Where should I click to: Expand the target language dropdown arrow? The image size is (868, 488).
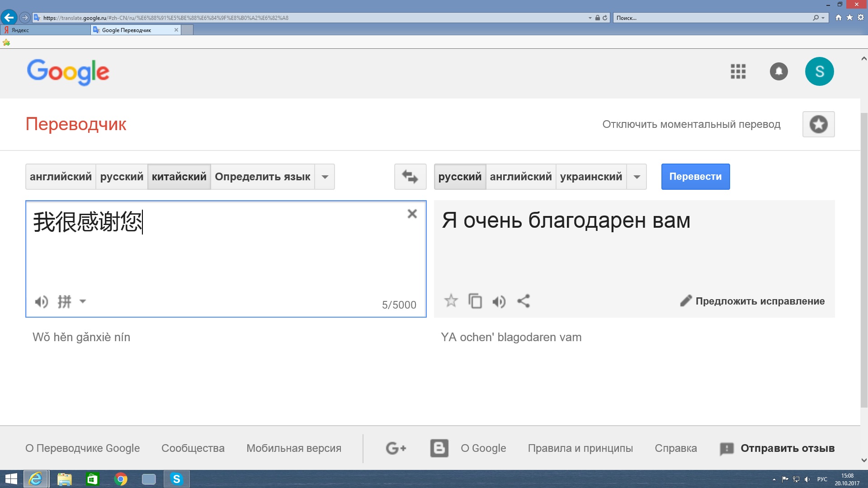(637, 177)
